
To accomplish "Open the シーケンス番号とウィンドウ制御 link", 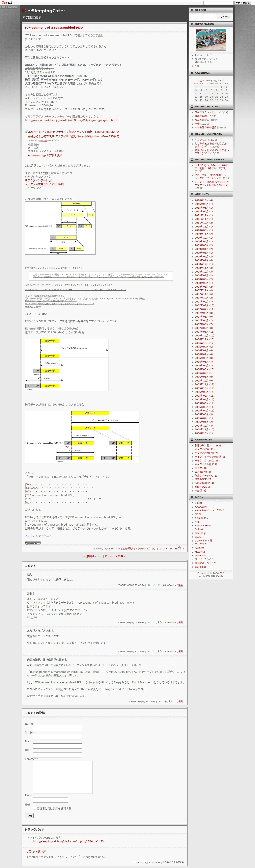I will click(44, 184).
